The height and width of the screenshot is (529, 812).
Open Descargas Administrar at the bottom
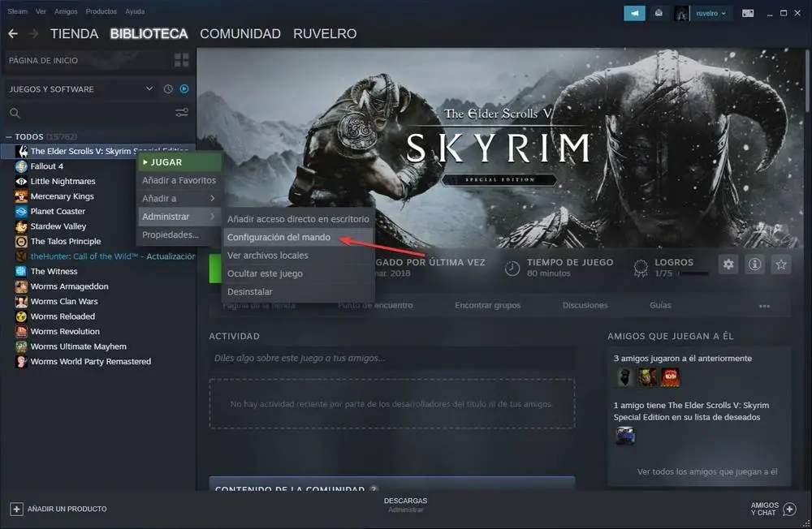[405, 505]
